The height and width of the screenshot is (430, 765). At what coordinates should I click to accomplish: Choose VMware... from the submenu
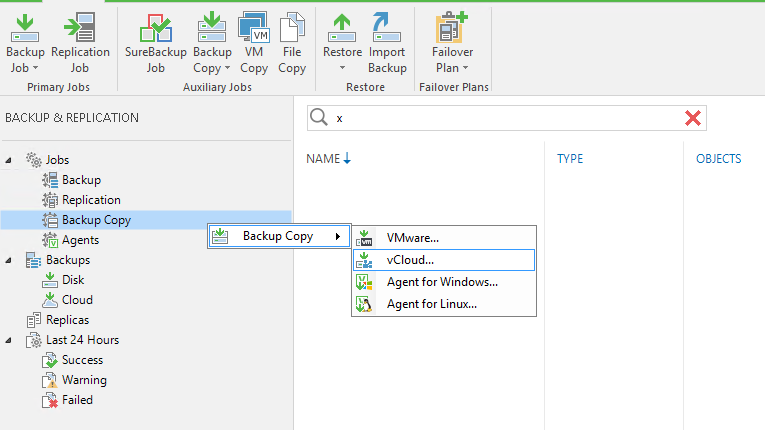[x=444, y=238]
